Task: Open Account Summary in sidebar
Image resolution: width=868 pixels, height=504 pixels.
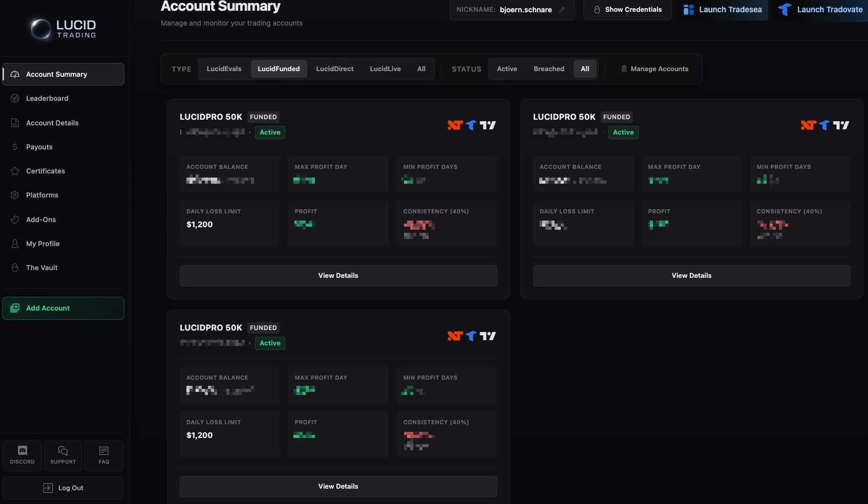Action: coord(63,74)
